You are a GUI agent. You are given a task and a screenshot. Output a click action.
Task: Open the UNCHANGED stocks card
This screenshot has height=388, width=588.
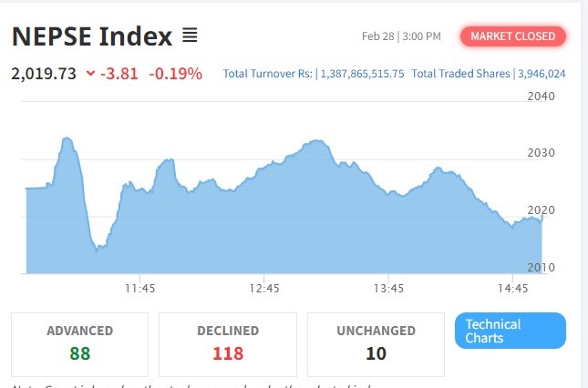[x=376, y=343]
